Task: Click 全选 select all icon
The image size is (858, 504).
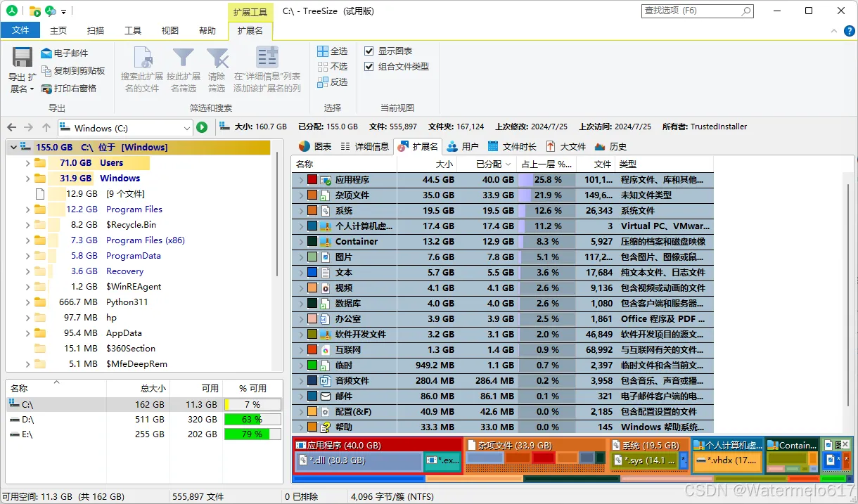Action: pyautogui.click(x=323, y=51)
